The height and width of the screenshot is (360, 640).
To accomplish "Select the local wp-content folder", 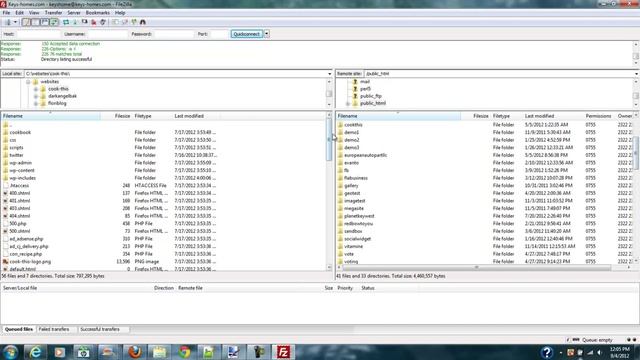I will point(22,170).
